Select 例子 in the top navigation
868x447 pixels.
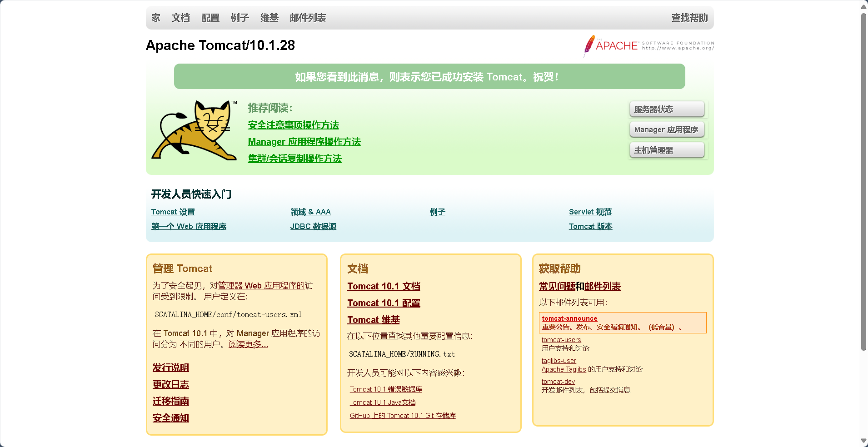tap(239, 18)
